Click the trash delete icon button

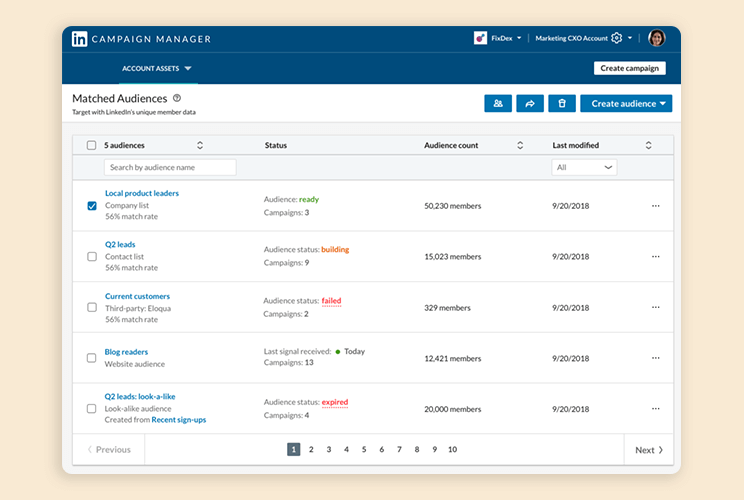point(562,103)
